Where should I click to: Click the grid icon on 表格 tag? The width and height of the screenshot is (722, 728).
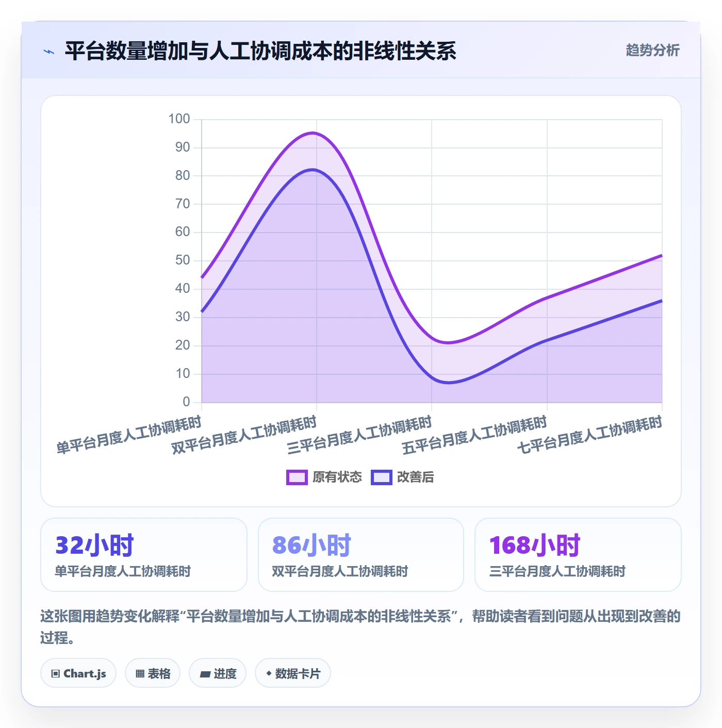click(140, 673)
